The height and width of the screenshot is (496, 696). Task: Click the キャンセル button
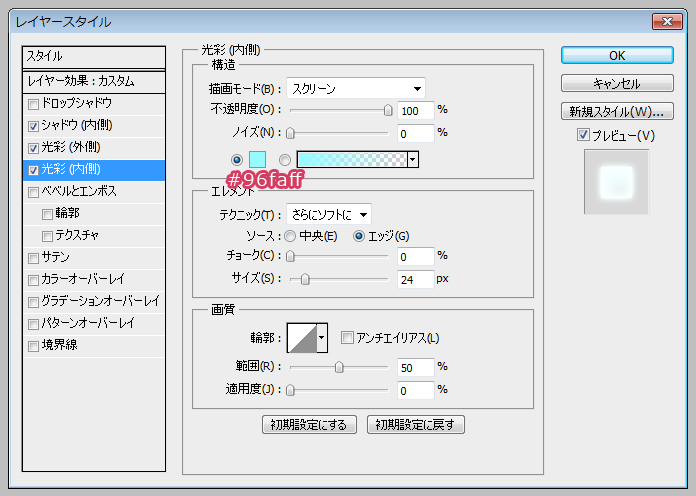pos(617,83)
